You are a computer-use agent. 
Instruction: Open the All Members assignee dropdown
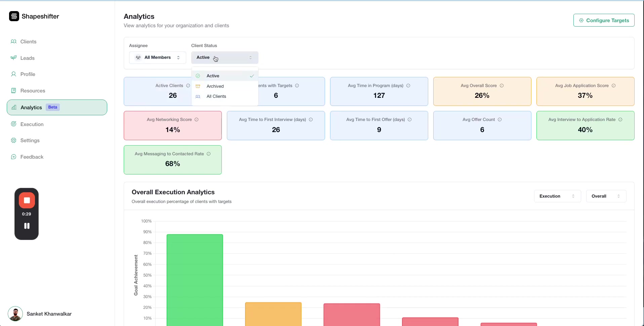(157, 57)
